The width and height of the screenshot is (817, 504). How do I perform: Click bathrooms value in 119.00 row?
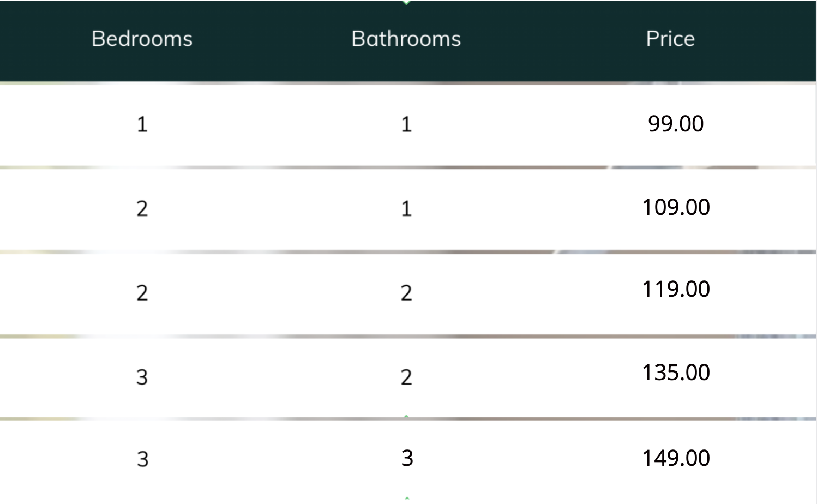tap(406, 293)
